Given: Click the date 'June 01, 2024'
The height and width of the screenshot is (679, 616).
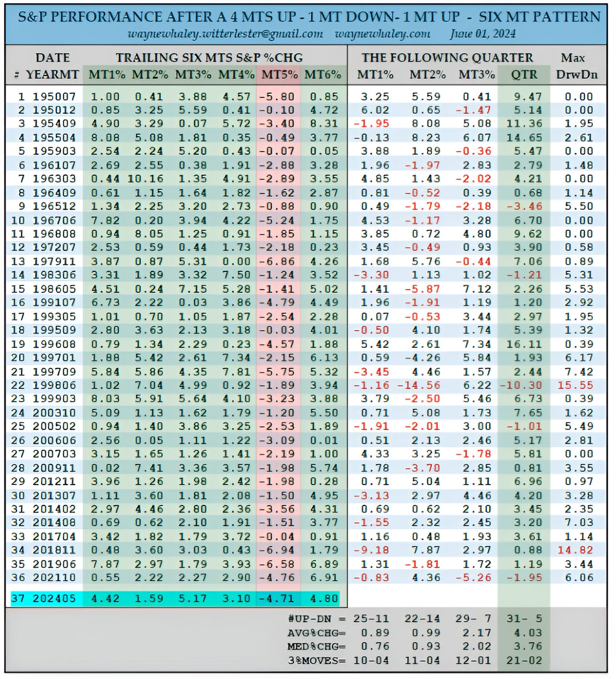Looking at the screenshot, I should pos(483,34).
